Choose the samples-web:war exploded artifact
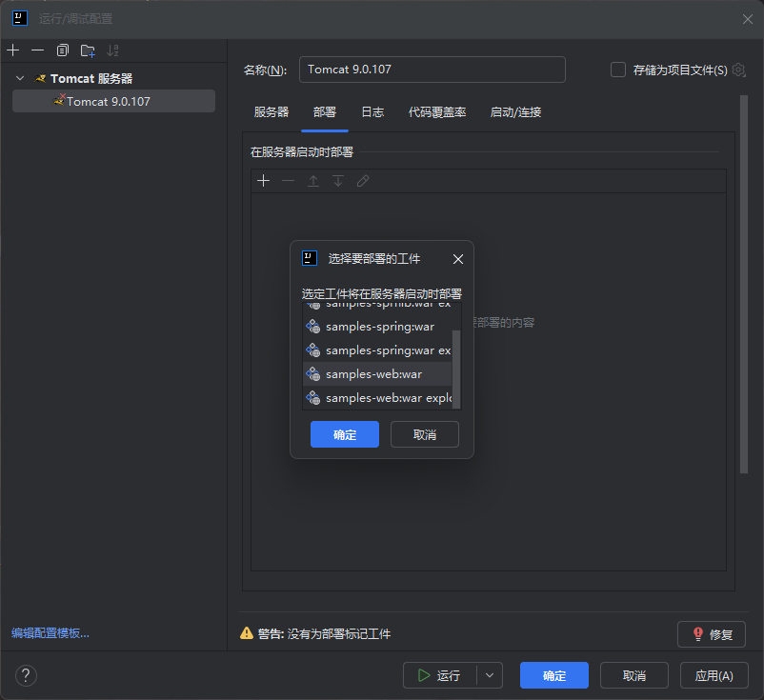 [377, 397]
